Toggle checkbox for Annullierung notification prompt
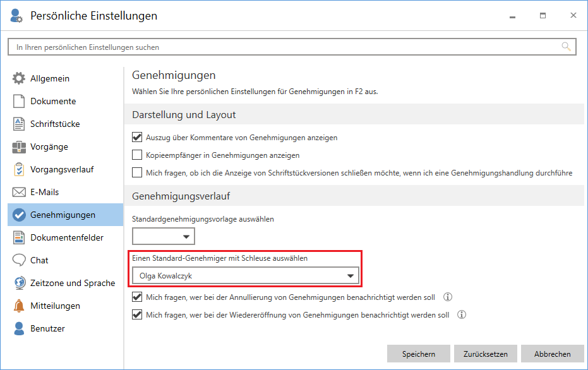Viewport: 588px width, 370px height. (x=137, y=297)
